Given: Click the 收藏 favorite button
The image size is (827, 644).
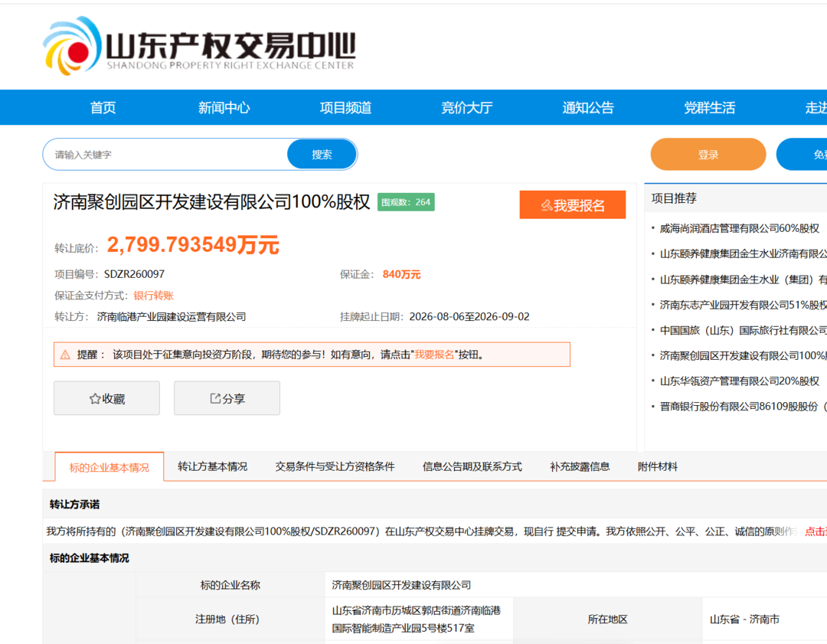Looking at the screenshot, I should 106,398.
